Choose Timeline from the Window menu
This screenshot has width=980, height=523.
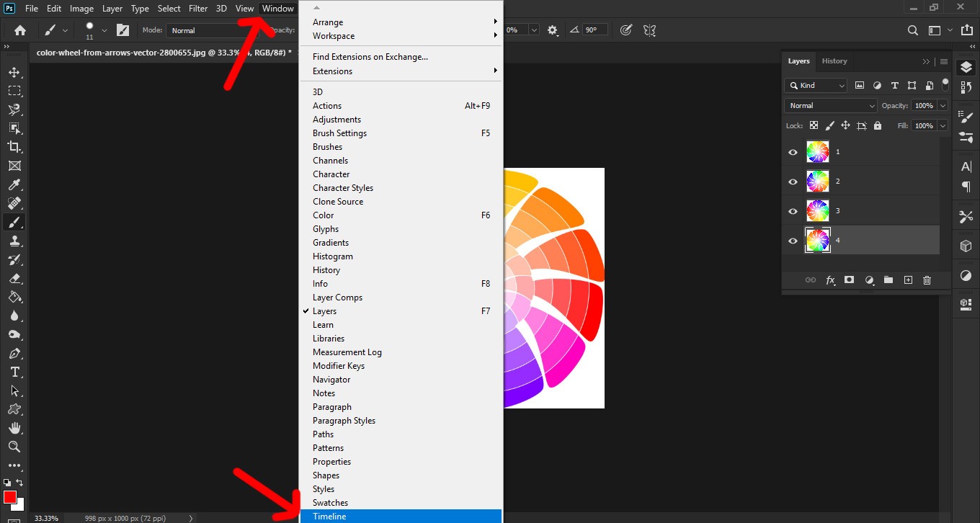pos(329,516)
